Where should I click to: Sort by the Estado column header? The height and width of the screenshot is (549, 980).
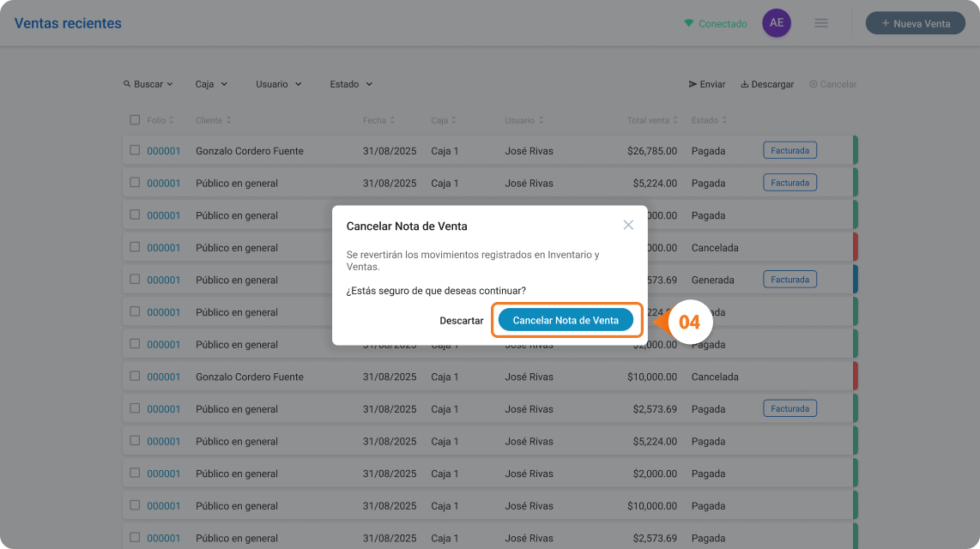[709, 121]
